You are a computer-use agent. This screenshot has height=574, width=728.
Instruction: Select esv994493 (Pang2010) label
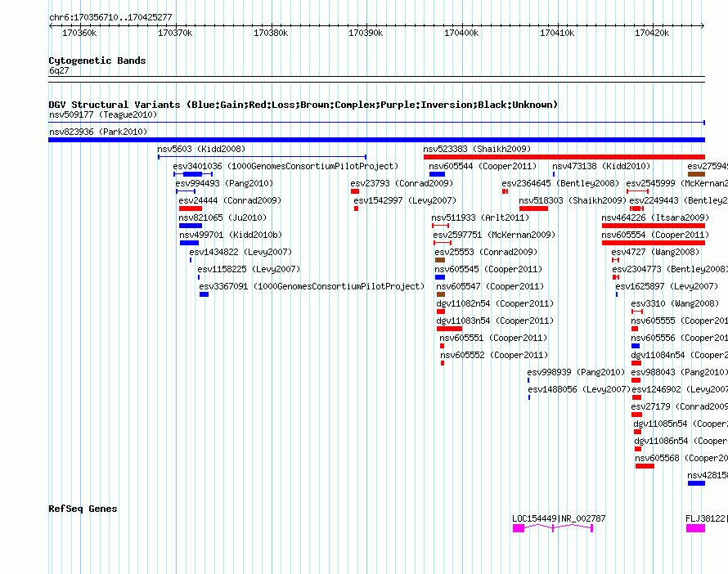(224, 183)
